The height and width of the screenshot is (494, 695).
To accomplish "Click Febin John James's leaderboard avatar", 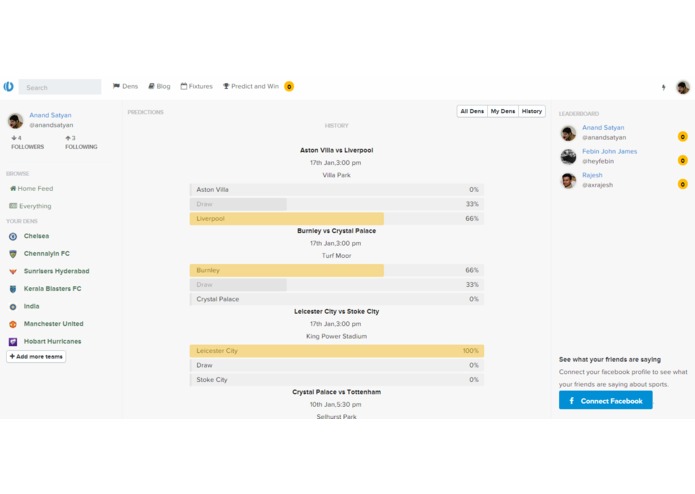I will coord(568,156).
